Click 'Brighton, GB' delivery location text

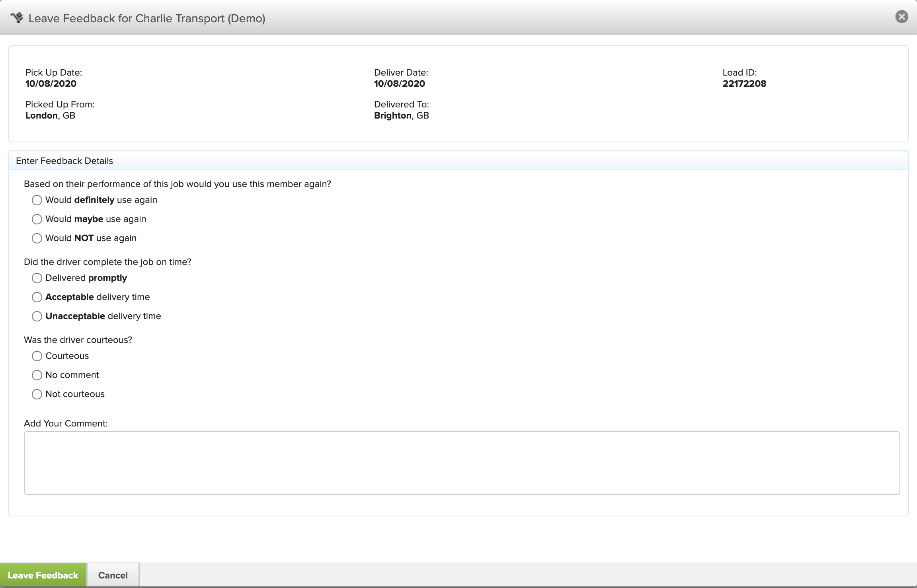click(401, 115)
